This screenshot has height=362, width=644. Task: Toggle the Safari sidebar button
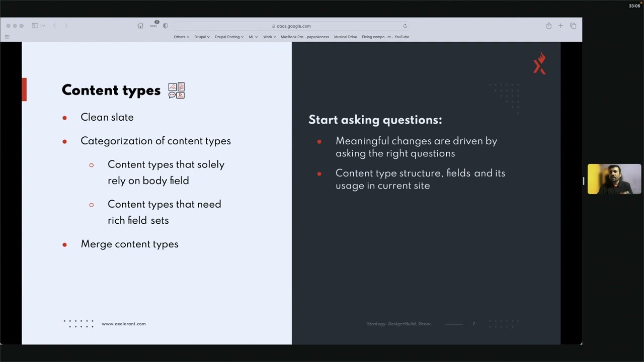pyautogui.click(x=35, y=26)
